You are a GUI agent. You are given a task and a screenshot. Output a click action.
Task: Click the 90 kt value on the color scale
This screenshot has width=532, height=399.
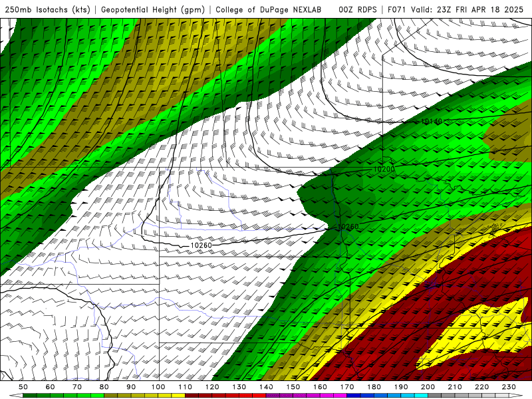(x=131, y=387)
